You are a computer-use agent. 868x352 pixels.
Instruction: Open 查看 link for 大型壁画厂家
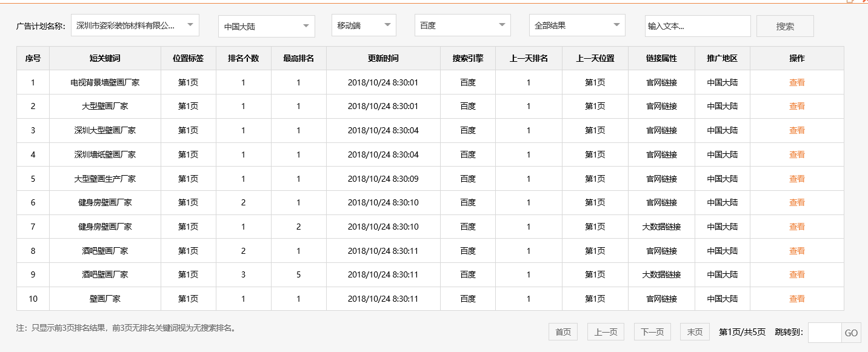pyautogui.click(x=797, y=106)
